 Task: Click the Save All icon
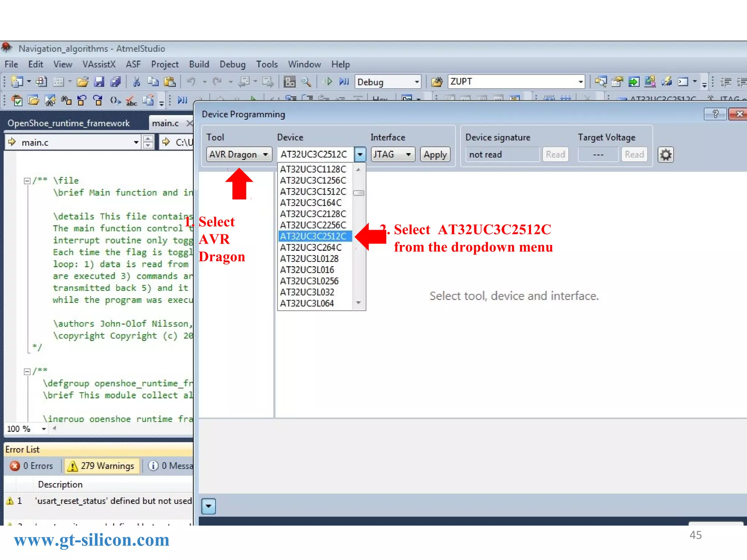point(116,82)
